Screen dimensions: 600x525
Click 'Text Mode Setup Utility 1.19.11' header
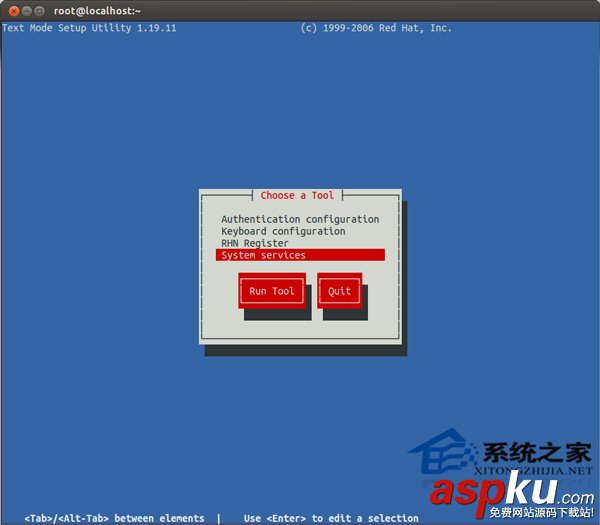pos(89,28)
